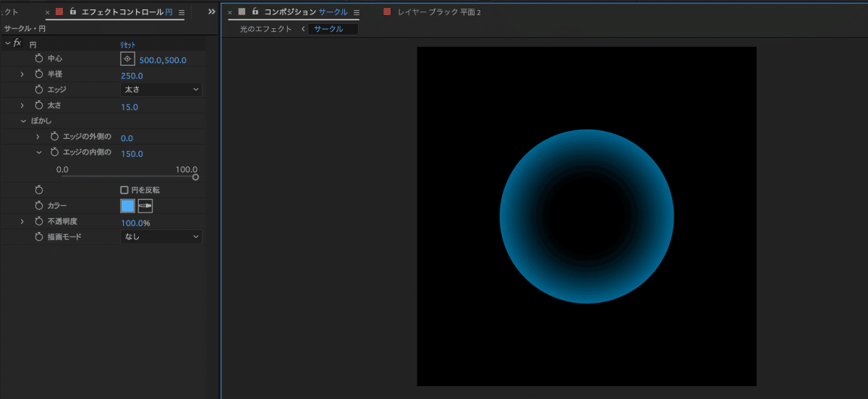
Task: Open the エッジ dropdown showing 太さ
Action: (x=161, y=90)
